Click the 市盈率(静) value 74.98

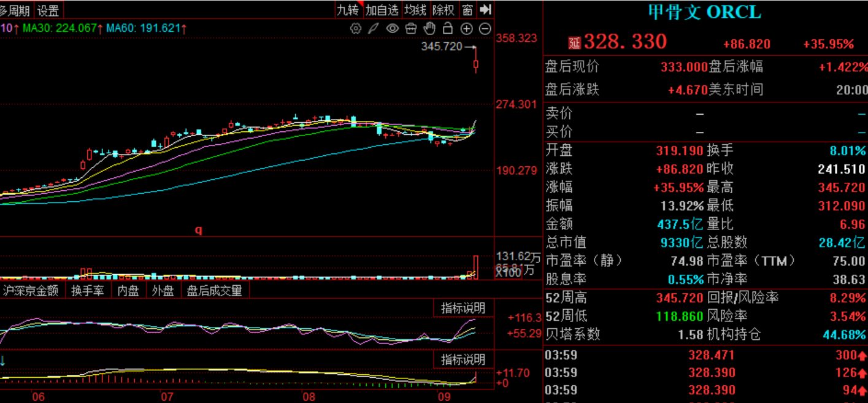point(687,261)
